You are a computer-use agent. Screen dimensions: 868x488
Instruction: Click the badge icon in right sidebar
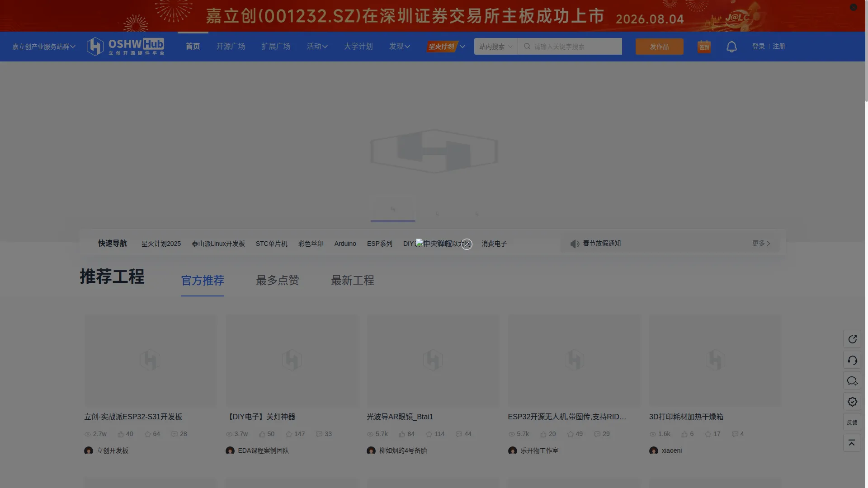(x=852, y=402)
